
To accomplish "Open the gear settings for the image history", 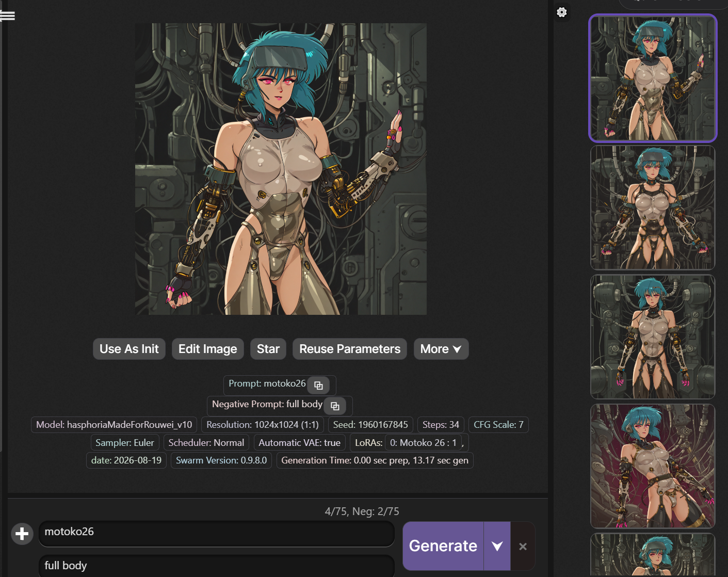I will click(562, 12).
